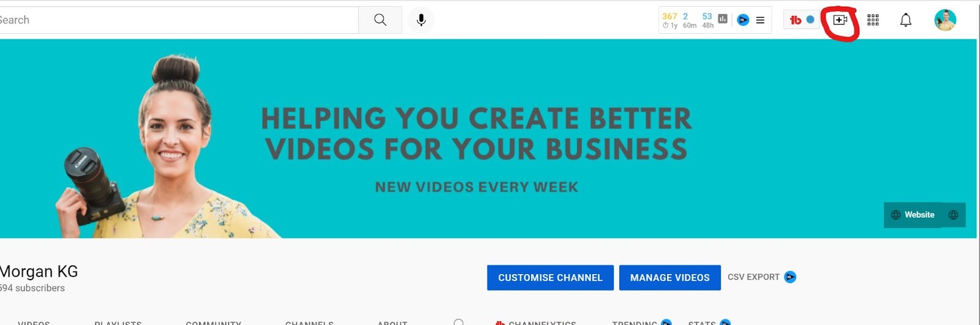The width and height of the screenshot is (980, 325).
Task: Click the Manage Videos button
Action: pos(669,278)
